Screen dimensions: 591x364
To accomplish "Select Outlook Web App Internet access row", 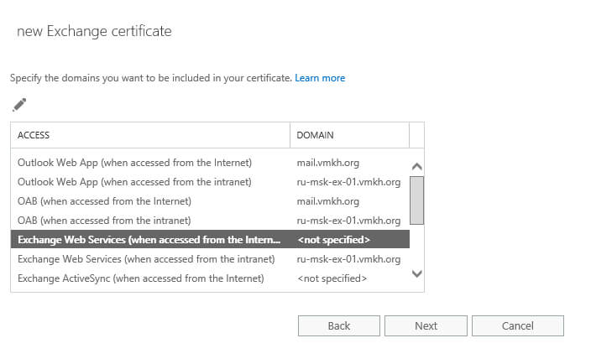I will click(x=210, y=163).
